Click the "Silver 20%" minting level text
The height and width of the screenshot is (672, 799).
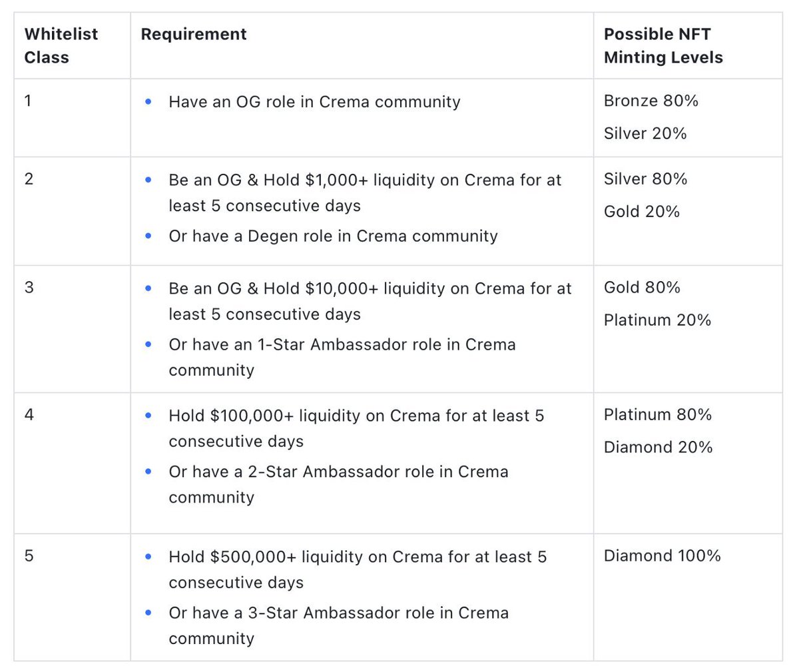point(645,133)
